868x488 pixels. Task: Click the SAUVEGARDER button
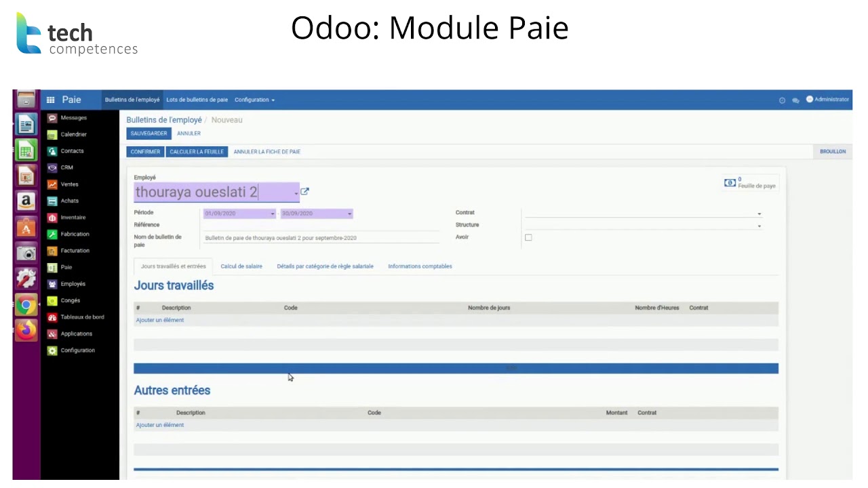149,134
